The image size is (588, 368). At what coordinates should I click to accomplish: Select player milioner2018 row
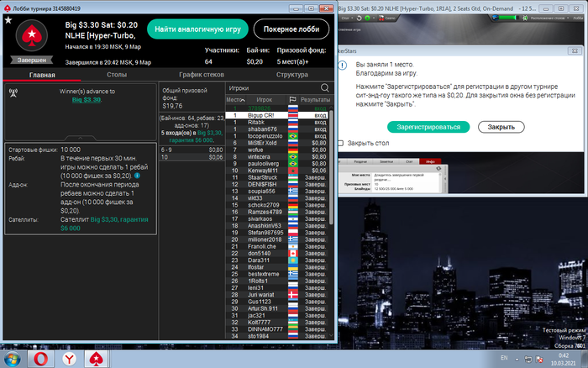276,239
